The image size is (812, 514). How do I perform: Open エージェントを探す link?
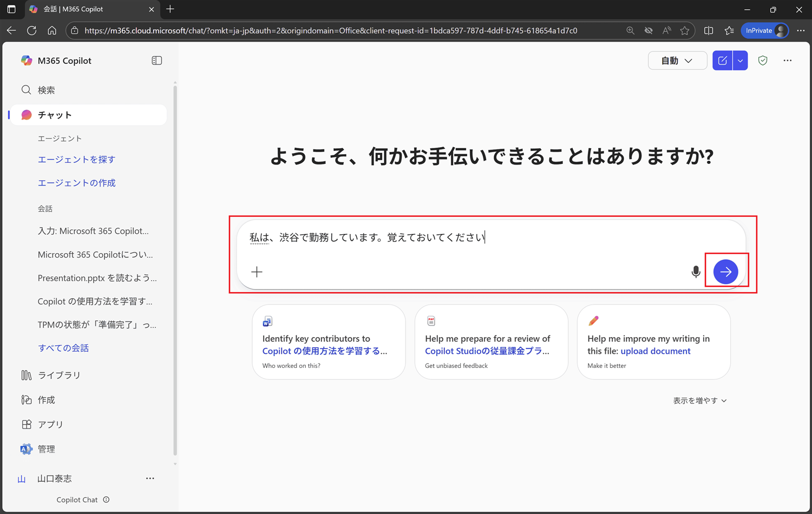[76, 160]
